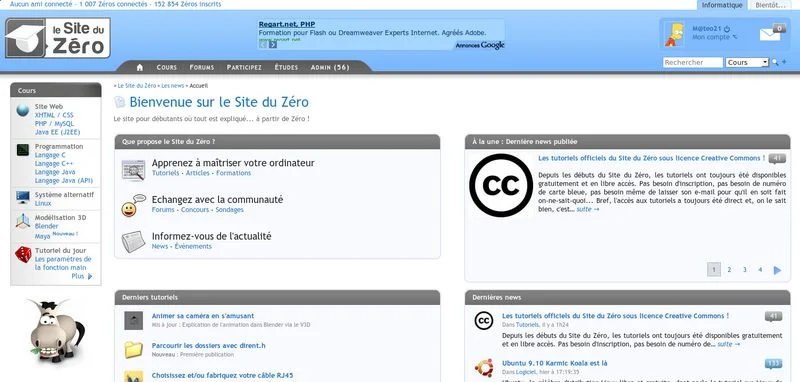Click the next ad arrow button

[x=273, y=44]
